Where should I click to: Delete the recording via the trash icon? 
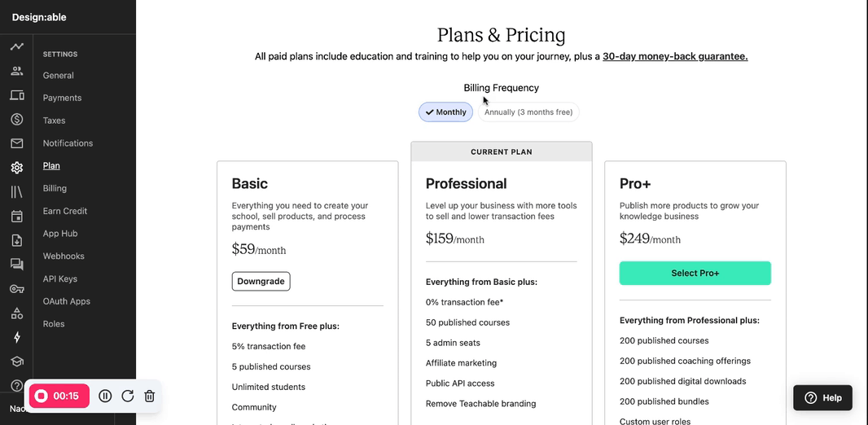tap(150, 396)
